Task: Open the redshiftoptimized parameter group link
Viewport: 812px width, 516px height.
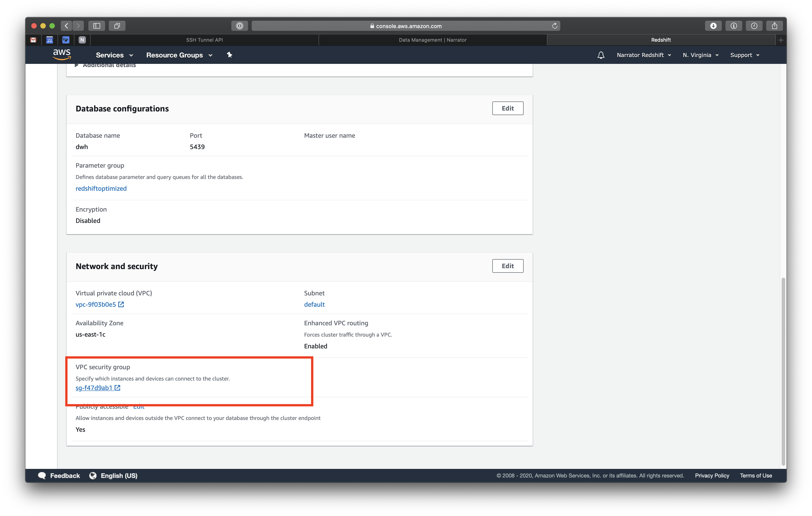Action: tap(101, 188)
